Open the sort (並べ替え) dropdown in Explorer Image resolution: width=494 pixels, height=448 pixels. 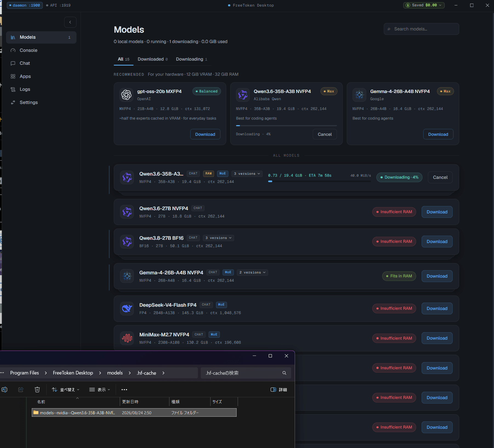pos(66,390)
